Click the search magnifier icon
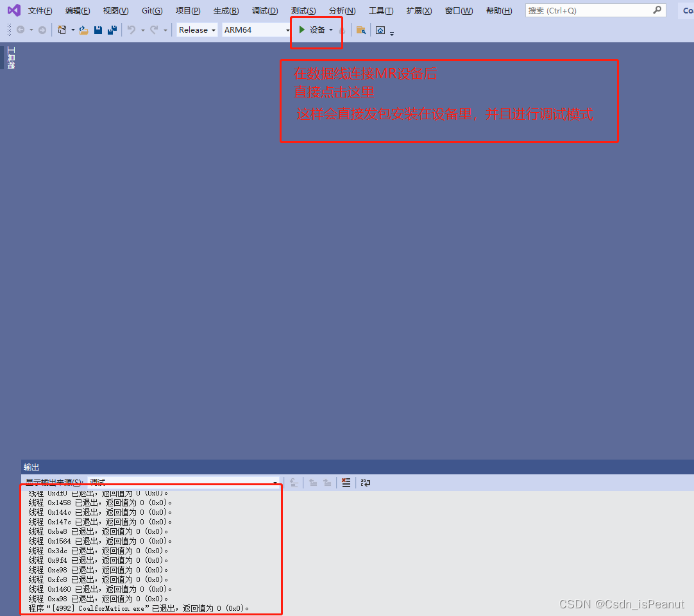This screenshot has width=694, height=616. (657, 10)
